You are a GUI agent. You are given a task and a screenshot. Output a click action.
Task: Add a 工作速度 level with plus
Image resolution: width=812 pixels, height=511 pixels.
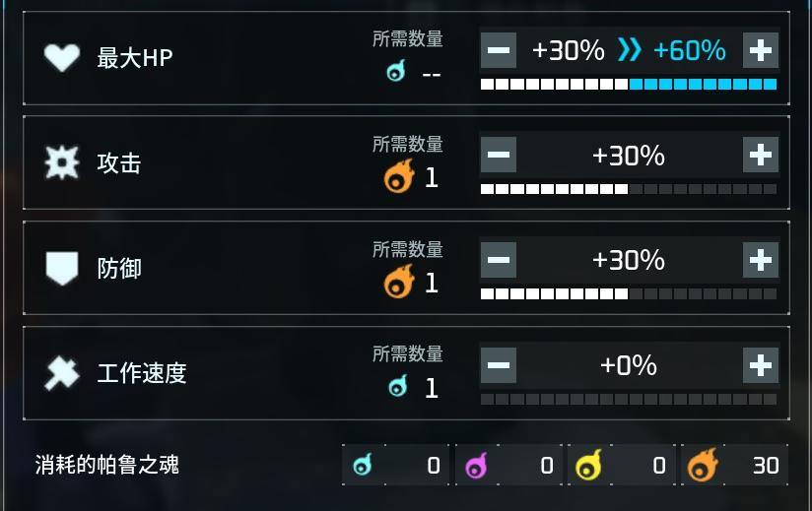coord(760,365)
